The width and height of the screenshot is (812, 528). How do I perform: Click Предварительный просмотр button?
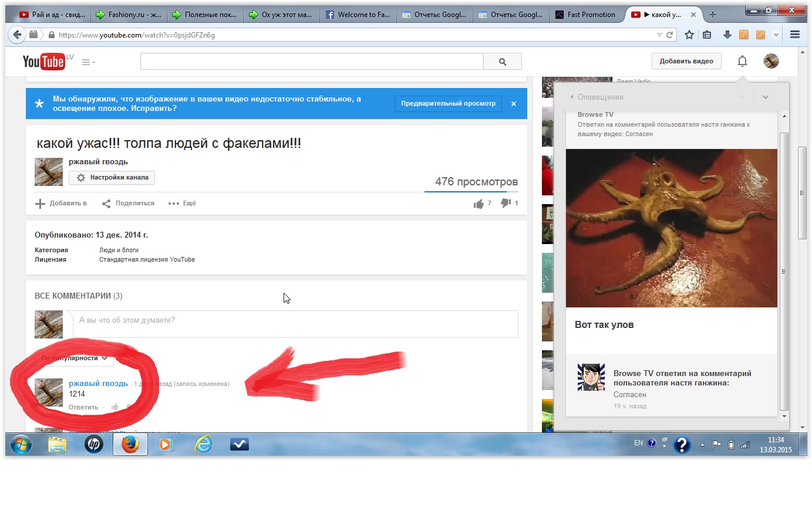(x=448, y=103)
